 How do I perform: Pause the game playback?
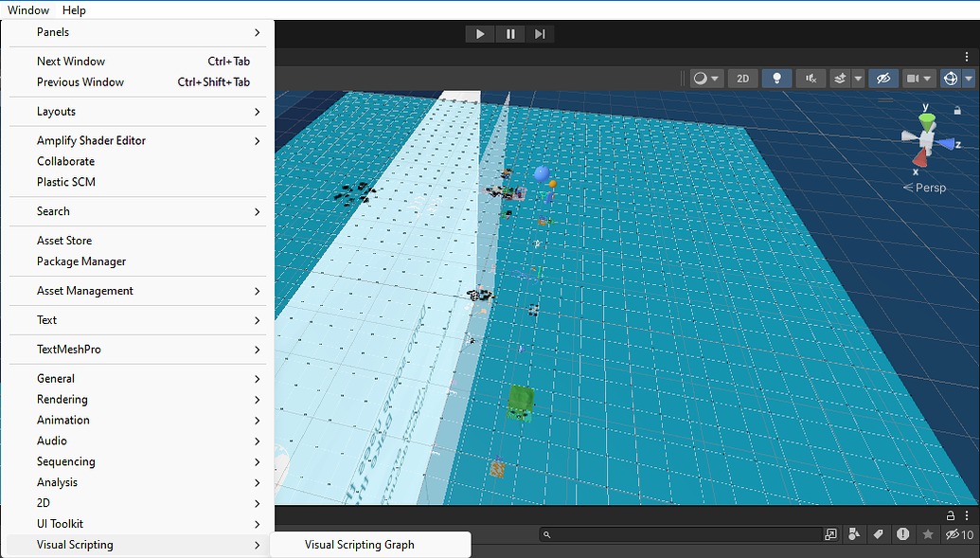509,33
